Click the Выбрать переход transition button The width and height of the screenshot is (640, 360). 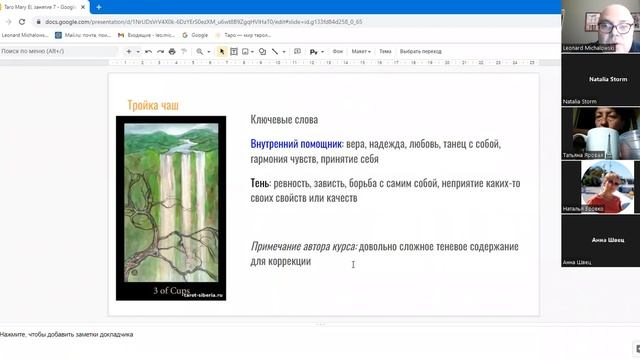coord(420,51)
